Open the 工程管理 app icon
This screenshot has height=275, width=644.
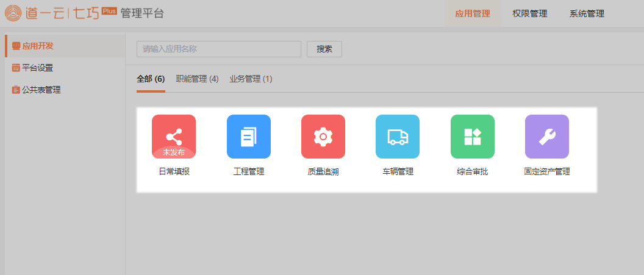coord(248,136)
